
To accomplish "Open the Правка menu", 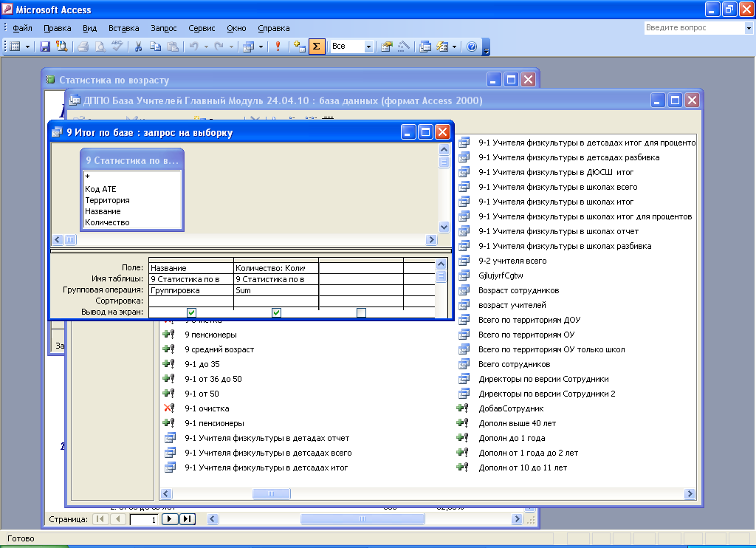I will (58, 28).
